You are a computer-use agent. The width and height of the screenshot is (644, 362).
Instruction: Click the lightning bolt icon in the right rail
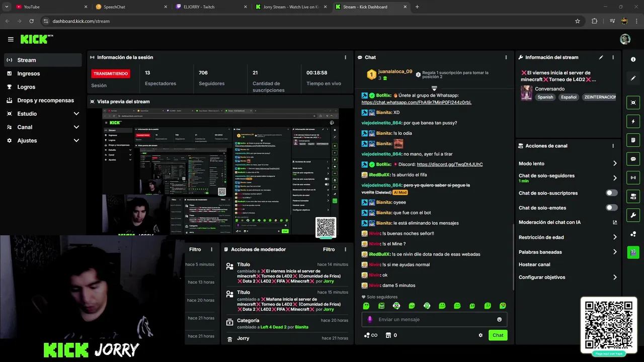(633, 121)
